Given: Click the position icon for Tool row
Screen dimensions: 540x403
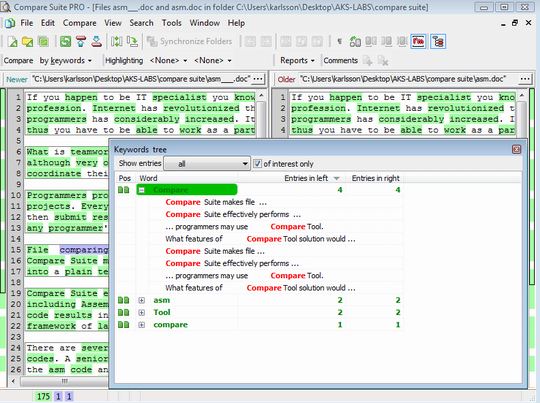Looking at the screenshot, I should (x=124, y=312).
